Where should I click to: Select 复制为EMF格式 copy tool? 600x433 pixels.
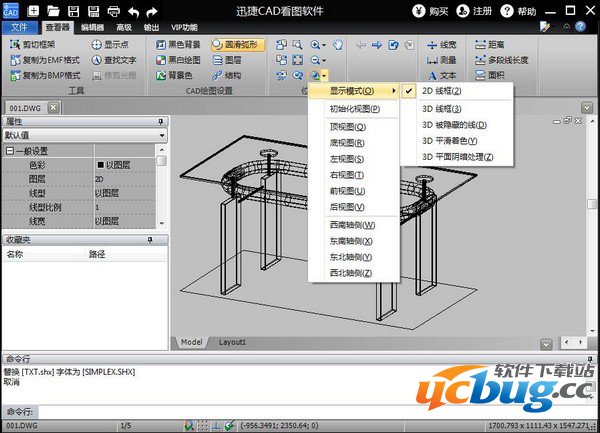(44, 60)
